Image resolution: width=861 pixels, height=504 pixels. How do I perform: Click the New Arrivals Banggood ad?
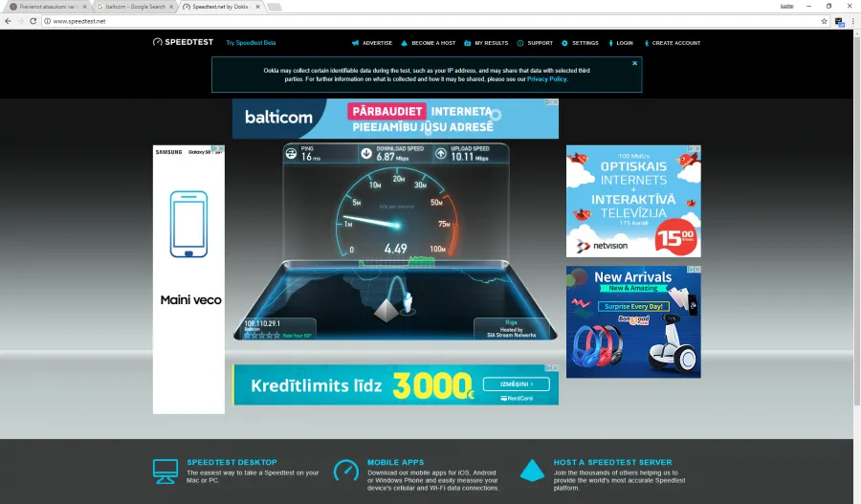(633, 321)
